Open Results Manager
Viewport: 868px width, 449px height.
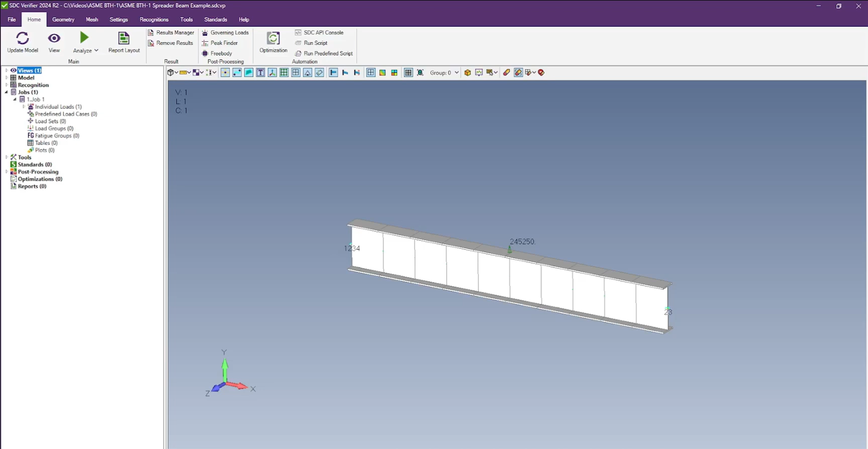tap(171, 33)
